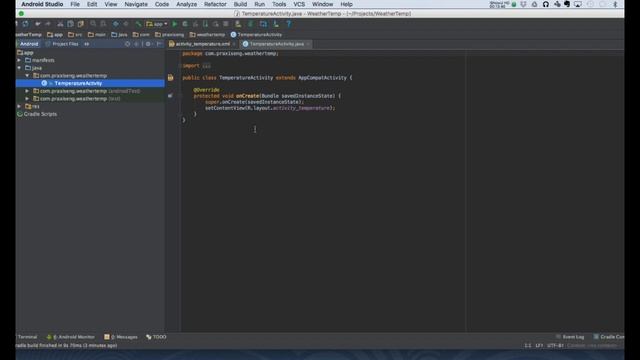Click the macOS headphones menu bar icon
Image resolution: width=640 pixels, height=360 pixels.
(546, 4)
